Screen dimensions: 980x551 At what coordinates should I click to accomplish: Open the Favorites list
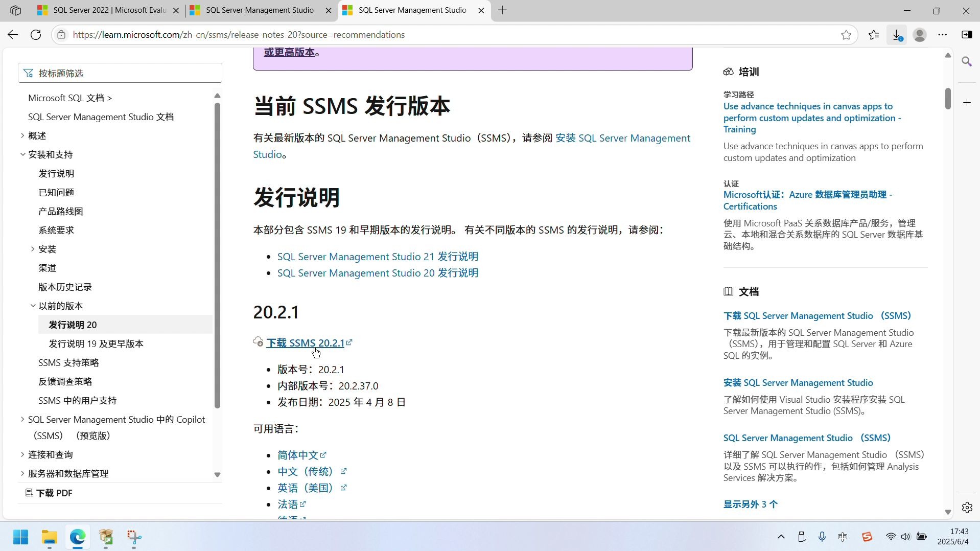[x=874, y=34]
